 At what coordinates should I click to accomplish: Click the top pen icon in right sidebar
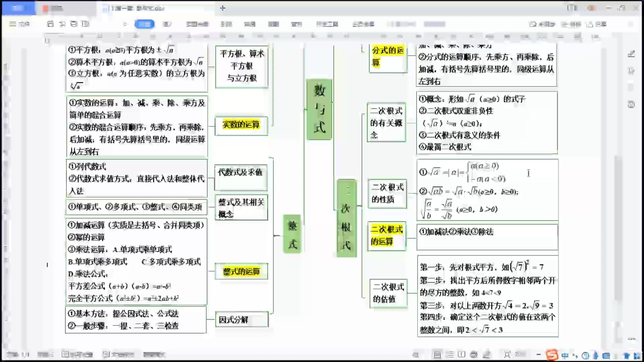pyautogui.click(x=631, y=54)
